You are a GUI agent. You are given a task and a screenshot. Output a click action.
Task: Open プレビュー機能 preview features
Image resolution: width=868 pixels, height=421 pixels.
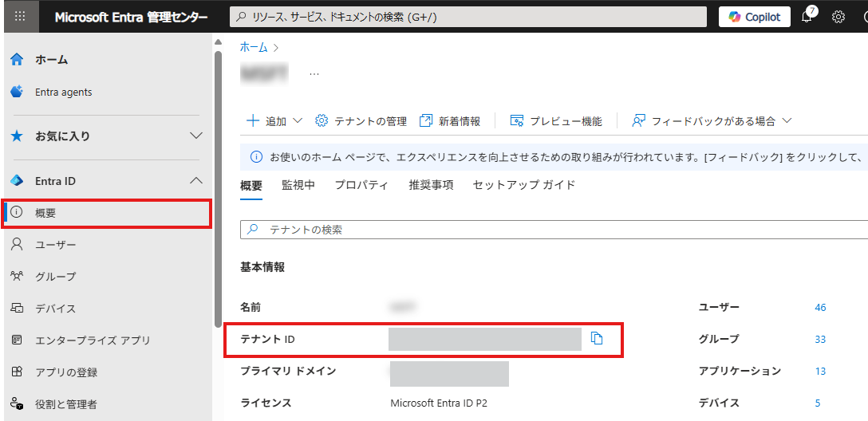point(556,121)
